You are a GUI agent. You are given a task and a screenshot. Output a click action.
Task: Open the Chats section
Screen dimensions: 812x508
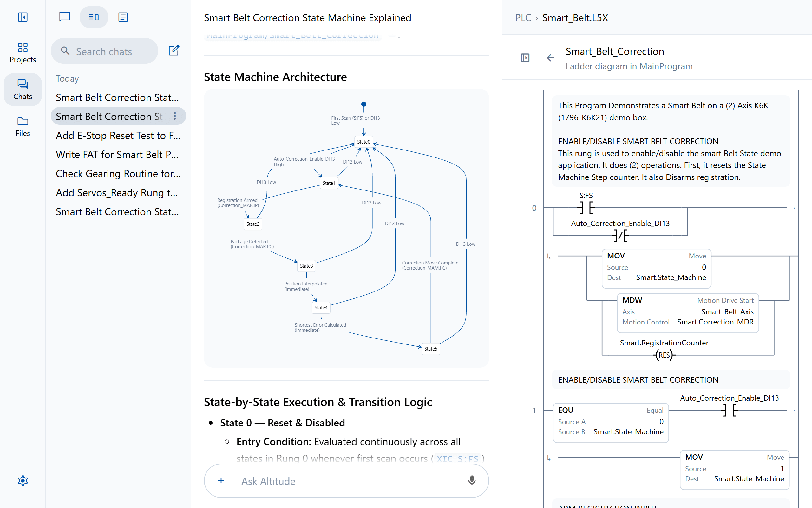pyautogui.click(x=23, y=89)
